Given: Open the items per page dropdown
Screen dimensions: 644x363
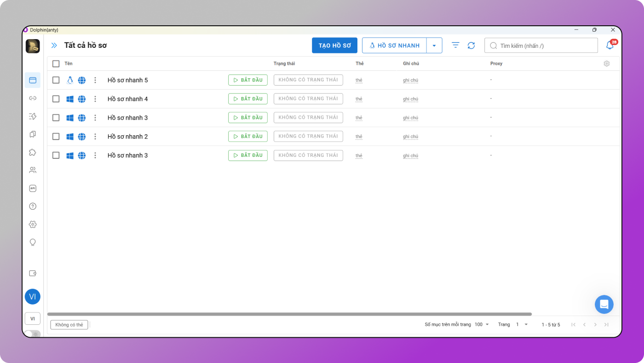Looking at the screenshot, I should point(482,324).
